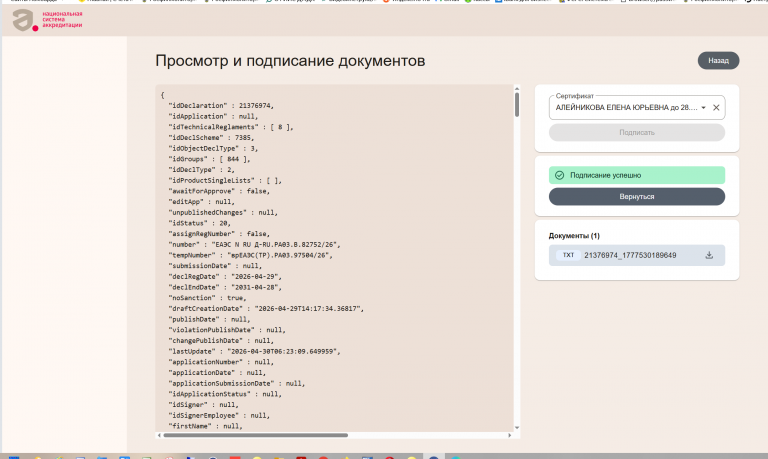Click the Просмотр и подписание документов title
The width and height of the screenshot is (768, 459).
(290, 61)
